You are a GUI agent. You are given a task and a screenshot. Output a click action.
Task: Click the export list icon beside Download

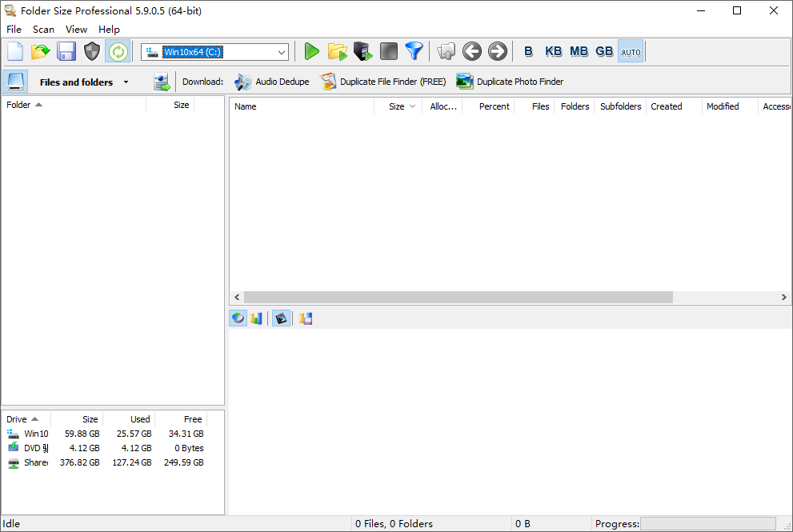162,82
